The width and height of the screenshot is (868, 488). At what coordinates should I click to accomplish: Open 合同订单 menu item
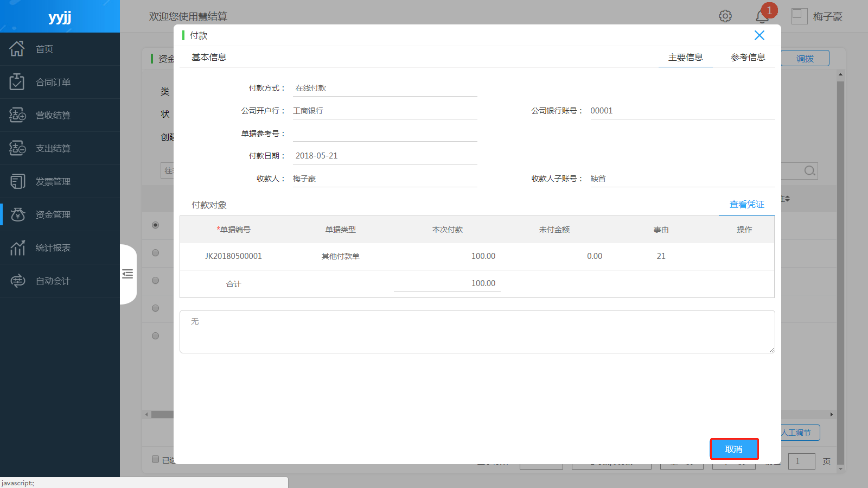[53, 83]
